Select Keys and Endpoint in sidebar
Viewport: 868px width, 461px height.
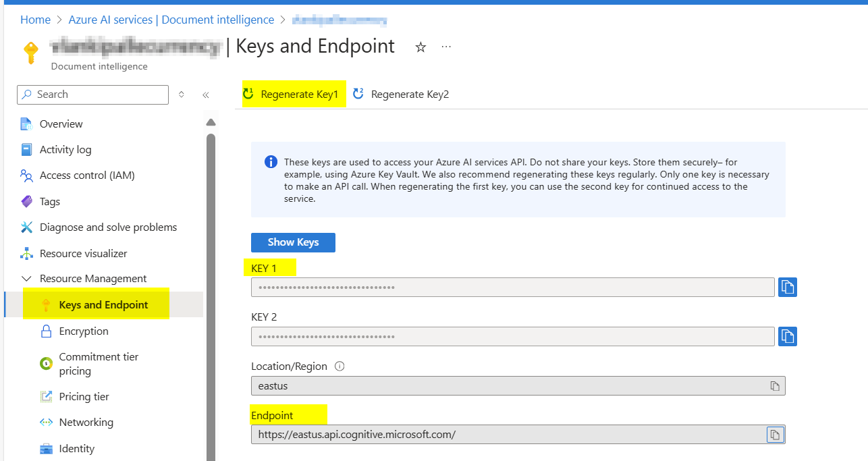tap(103, 305)
